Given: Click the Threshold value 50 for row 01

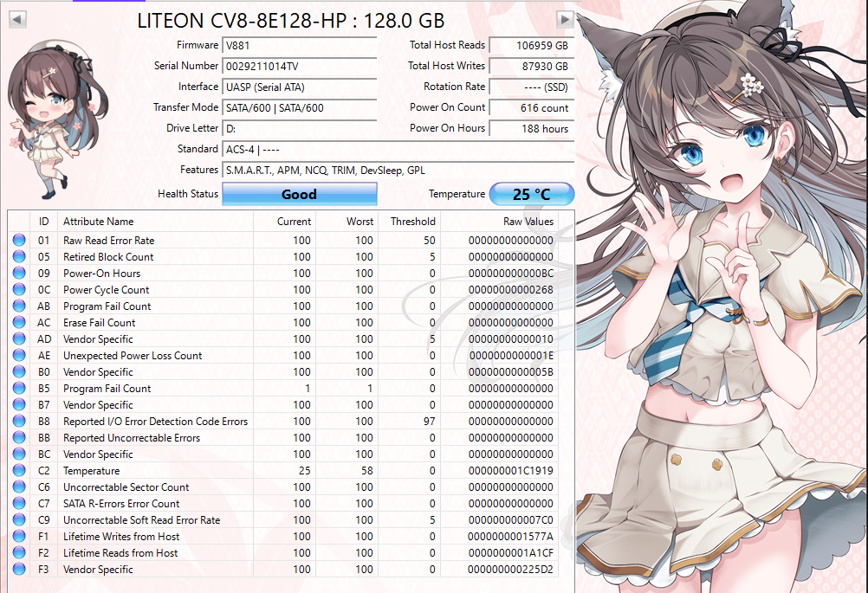Looking at the screenshot, I should tap(430, 240).
